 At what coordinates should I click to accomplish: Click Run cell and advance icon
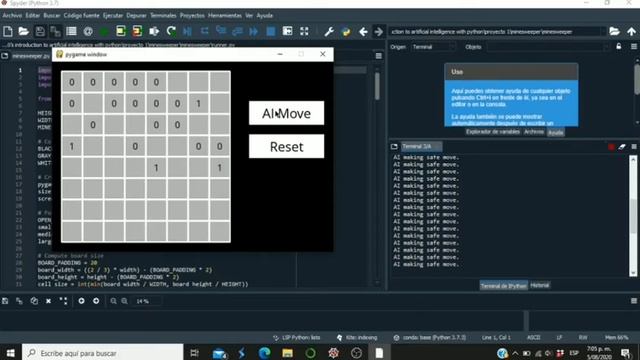tap(137, 31)
